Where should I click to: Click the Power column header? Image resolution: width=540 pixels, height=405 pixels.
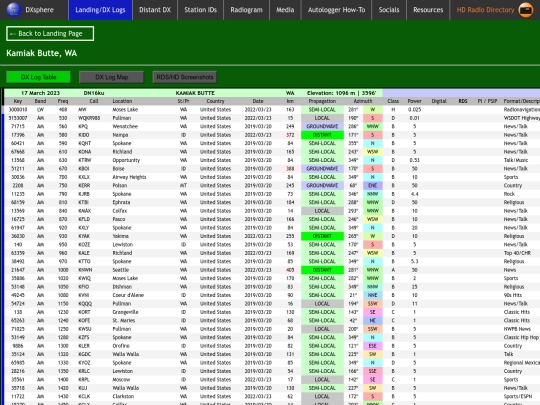pyautogui.click(x=415, y=101)
